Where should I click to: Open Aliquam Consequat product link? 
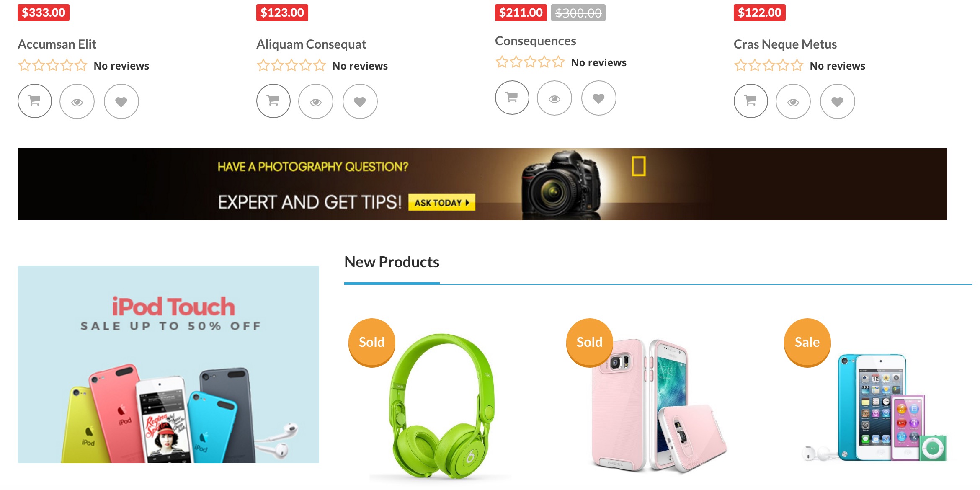tap(311, 44)
